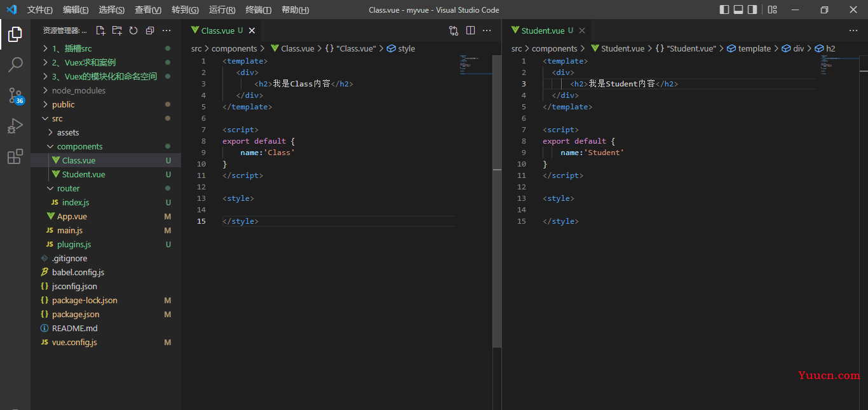Viewport: 868px width, 410px height.
Task: Expand '3、Vuex的模块化和命名空间' folder
Action: tap(105, 76)
